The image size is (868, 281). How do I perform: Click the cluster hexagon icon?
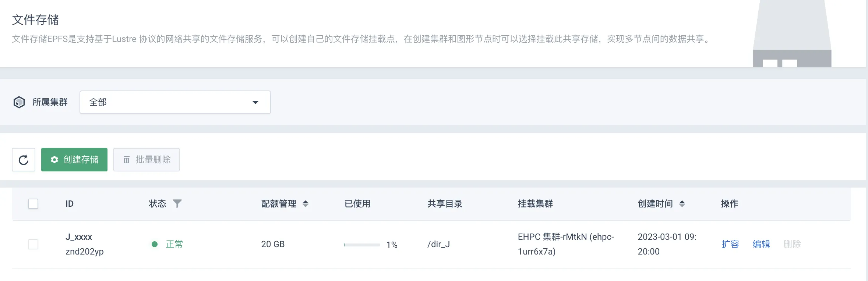point(19,102)
